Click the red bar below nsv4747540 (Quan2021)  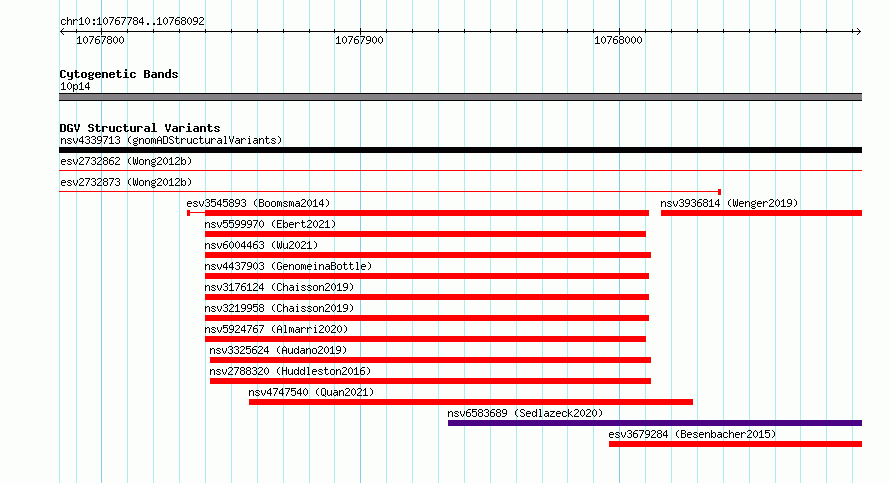coord(471,402)
